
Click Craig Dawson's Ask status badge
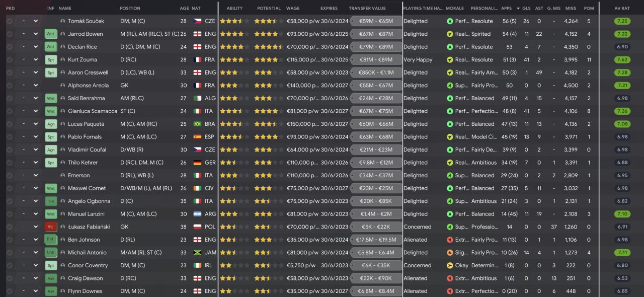51,278
